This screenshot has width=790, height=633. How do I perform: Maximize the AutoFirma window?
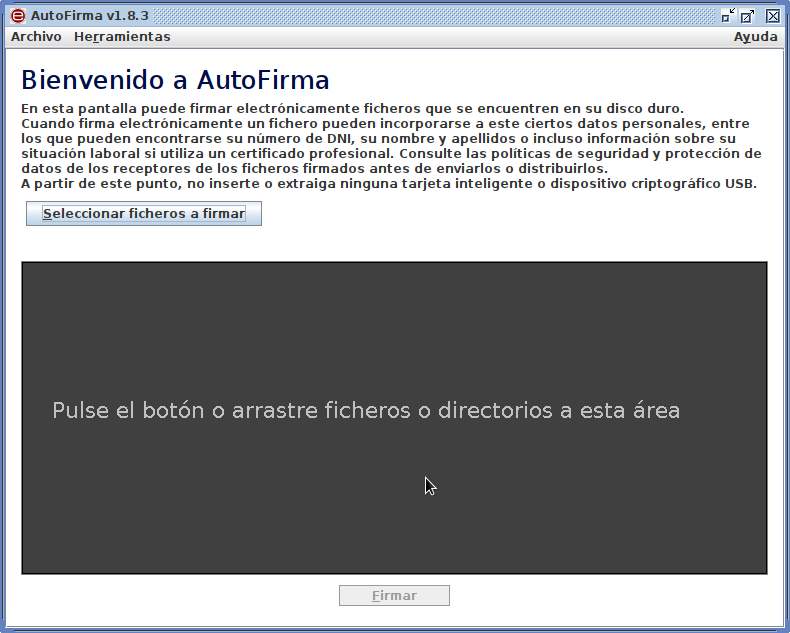coord(748,16)
